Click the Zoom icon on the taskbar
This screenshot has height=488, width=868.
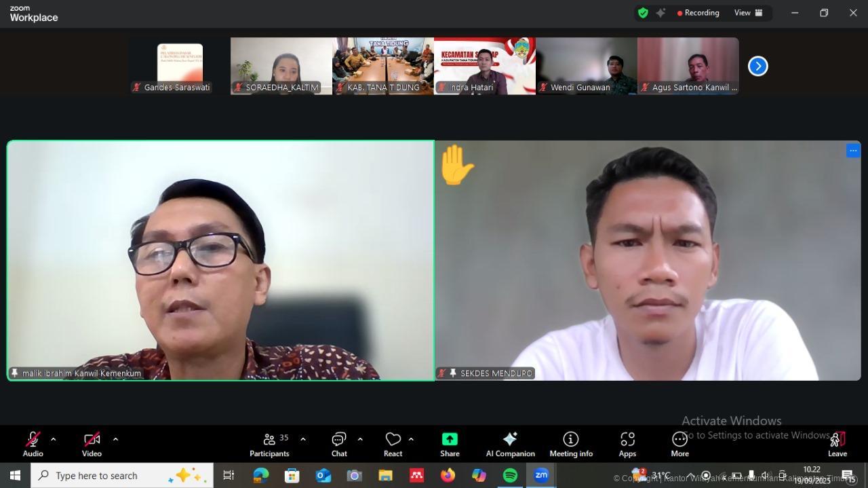click(541, 475)
